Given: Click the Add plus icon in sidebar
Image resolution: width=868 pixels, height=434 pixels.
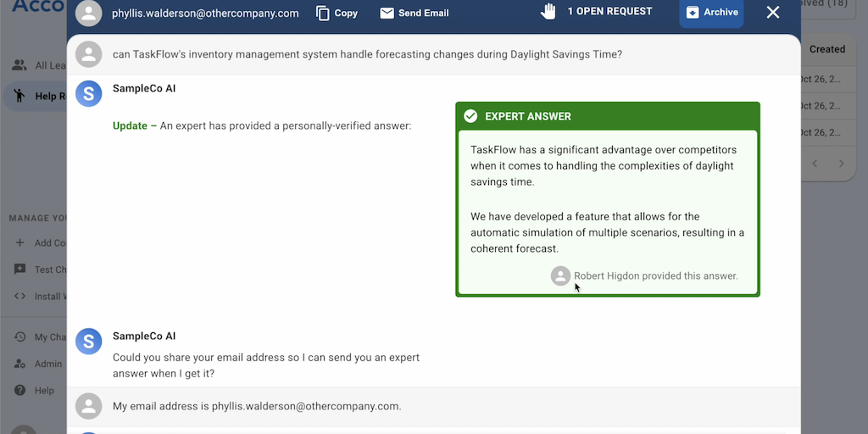Looking at the screenshot, I should [20, 242].
